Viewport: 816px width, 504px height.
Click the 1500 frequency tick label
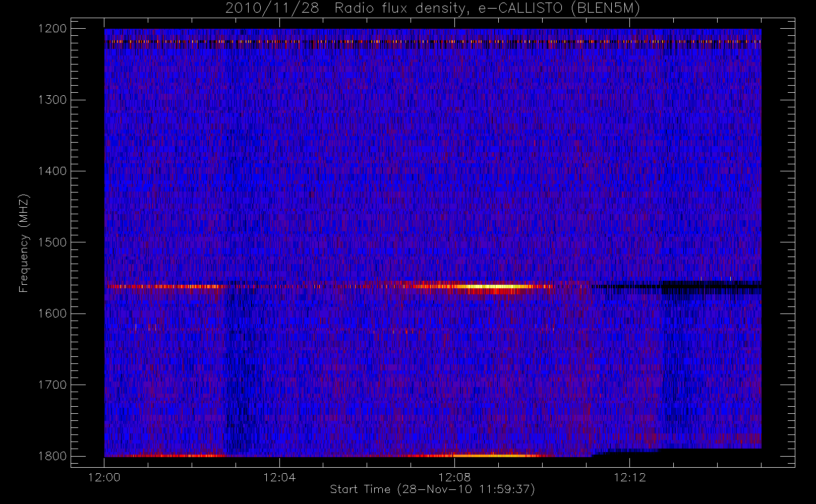coord(52,242)
